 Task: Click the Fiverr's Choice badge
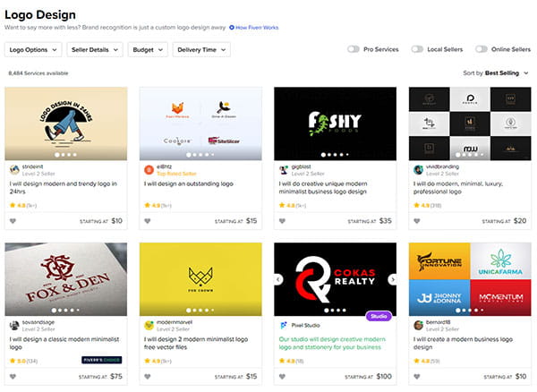pyautogui.click(x=102, y=360)
